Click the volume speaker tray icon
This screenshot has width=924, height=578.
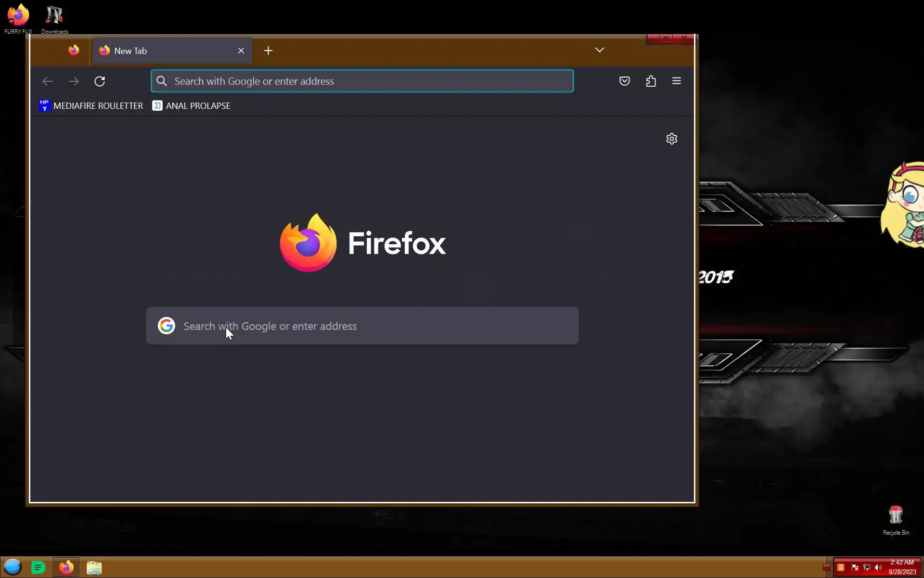tap(878, 567)
